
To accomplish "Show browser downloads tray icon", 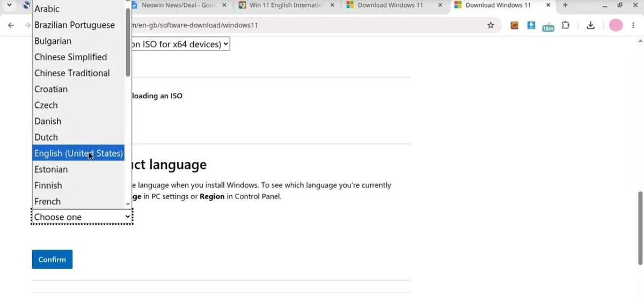I will [x=591, y=25].
